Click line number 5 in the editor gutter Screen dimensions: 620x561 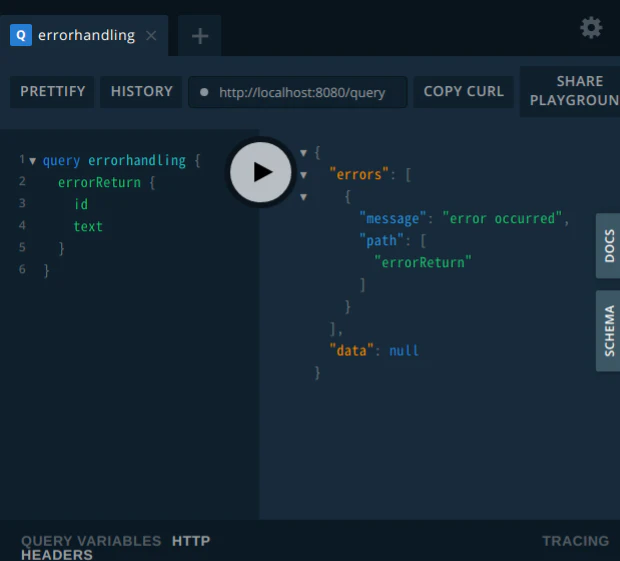pos(22,247)
